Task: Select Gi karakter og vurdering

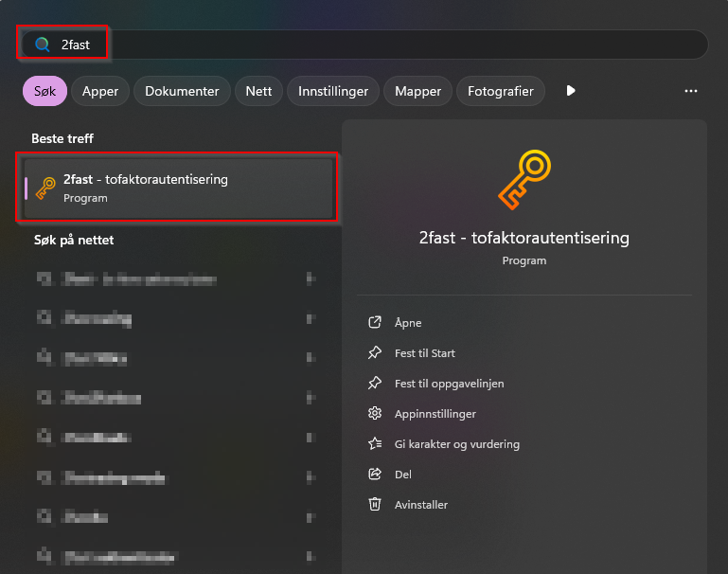Action: [457, 444]
